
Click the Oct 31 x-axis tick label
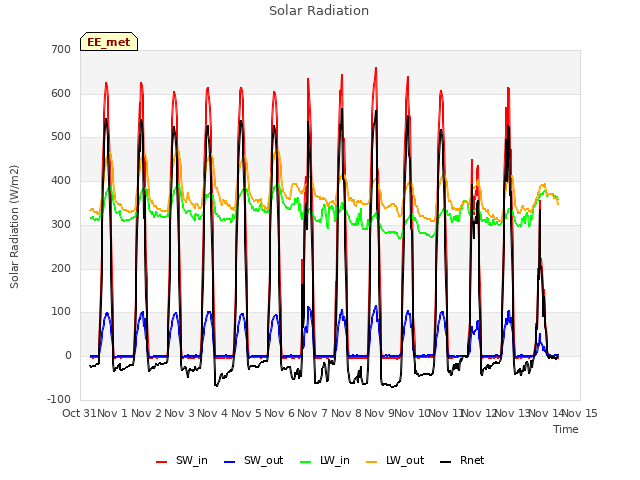[79, 413]
